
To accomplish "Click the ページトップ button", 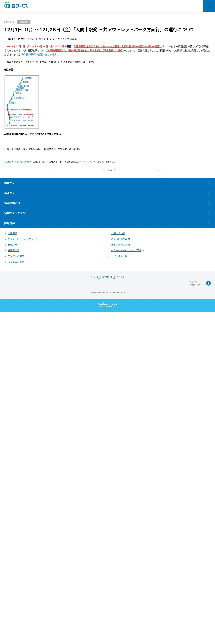I will tap(107, 170).
